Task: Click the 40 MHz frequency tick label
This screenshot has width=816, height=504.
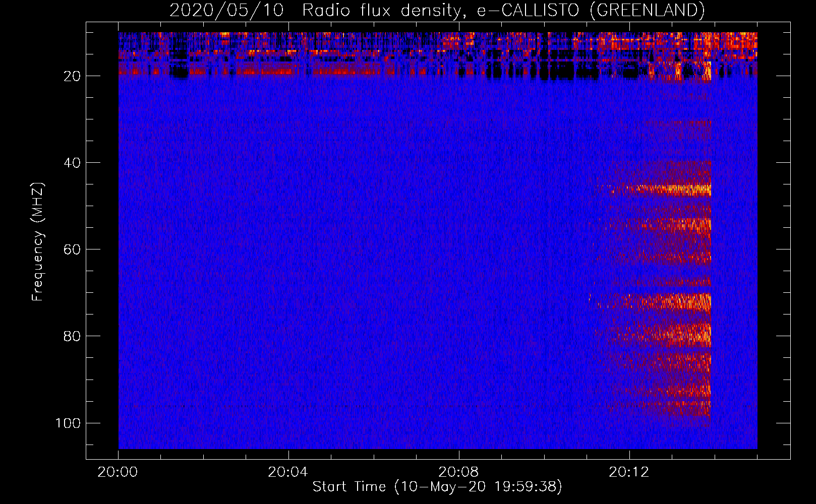Action: pyautogui.click(x=72, y=163)
